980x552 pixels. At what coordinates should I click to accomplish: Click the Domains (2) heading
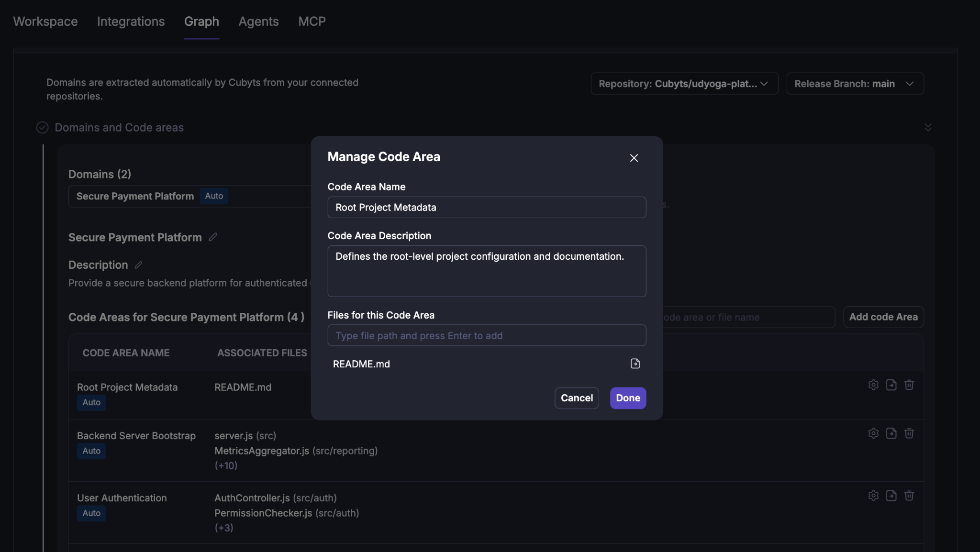coord(100,174)
